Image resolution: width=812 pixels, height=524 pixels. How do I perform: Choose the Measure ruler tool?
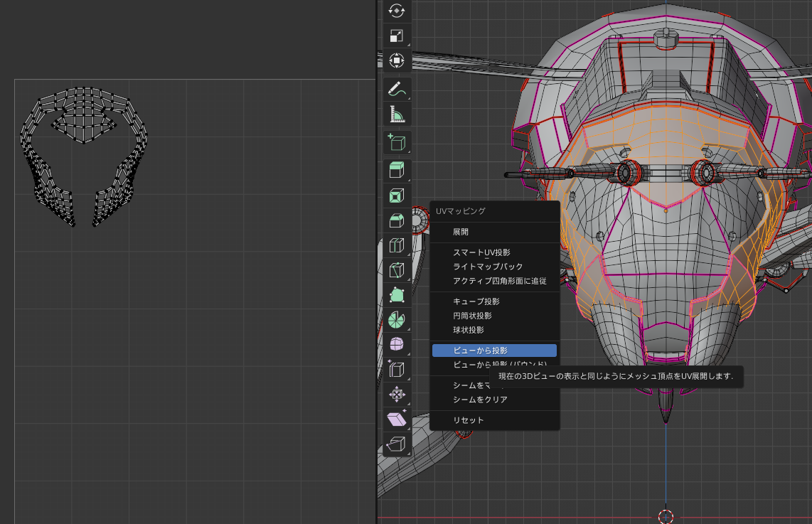pyautogui.click(x=397, y=114)
